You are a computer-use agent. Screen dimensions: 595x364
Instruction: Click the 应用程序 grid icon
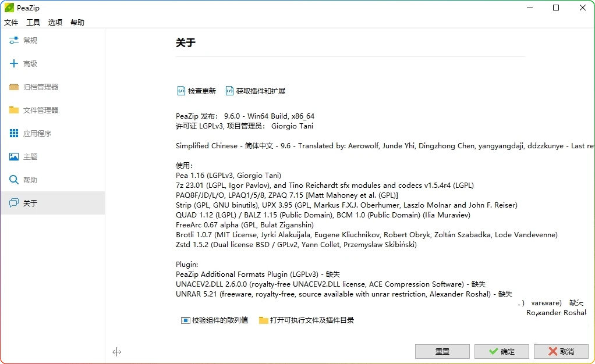click(13, 133)
